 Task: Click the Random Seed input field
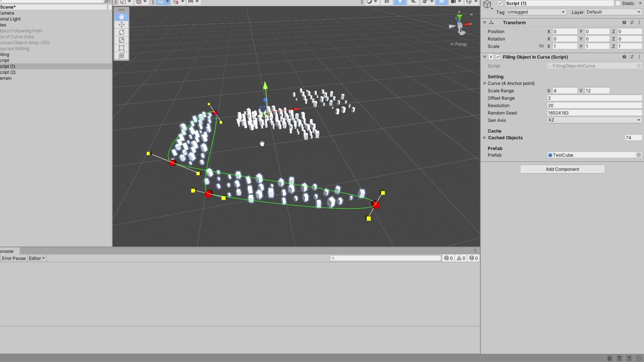pos(594,113)
